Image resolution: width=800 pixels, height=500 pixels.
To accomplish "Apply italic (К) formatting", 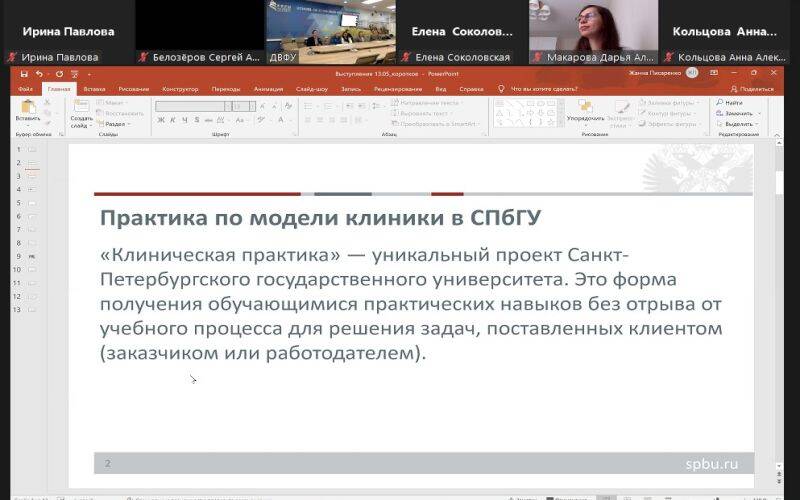I will tap(173, 120).
